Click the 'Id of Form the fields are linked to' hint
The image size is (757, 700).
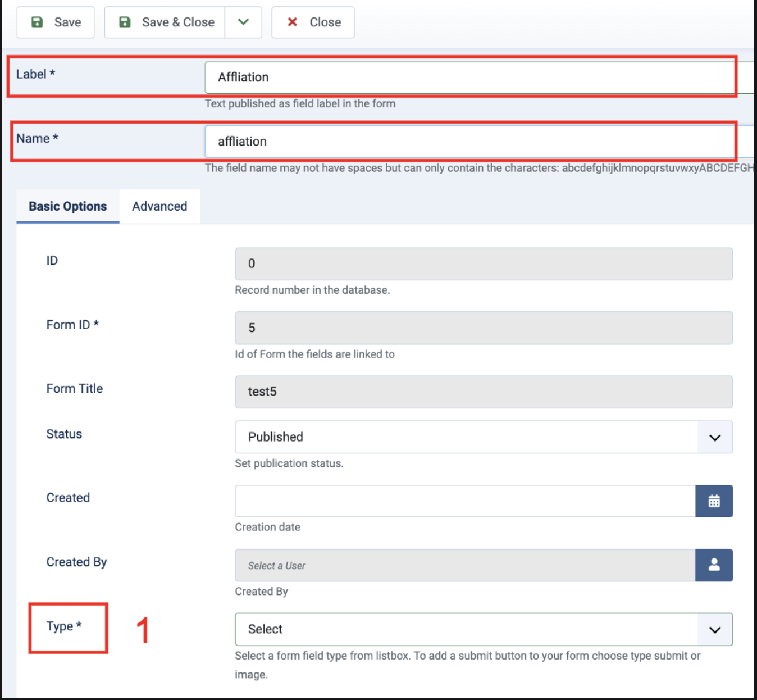click(314, 354)
